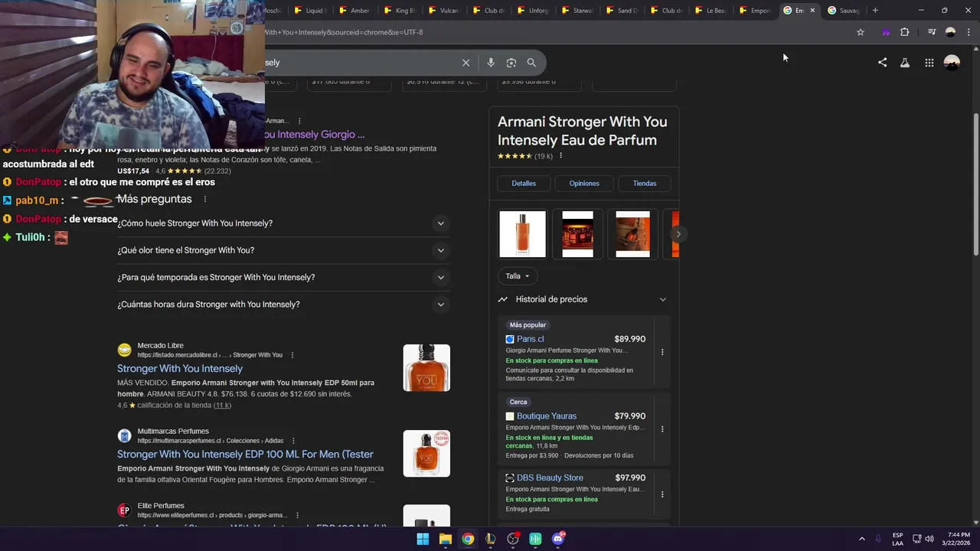Expand '¿Cuántas horas dura Stronger with You Intensely?'
Image resolution: width=980 pixels, height=551 pixels.
coord(282,305)
